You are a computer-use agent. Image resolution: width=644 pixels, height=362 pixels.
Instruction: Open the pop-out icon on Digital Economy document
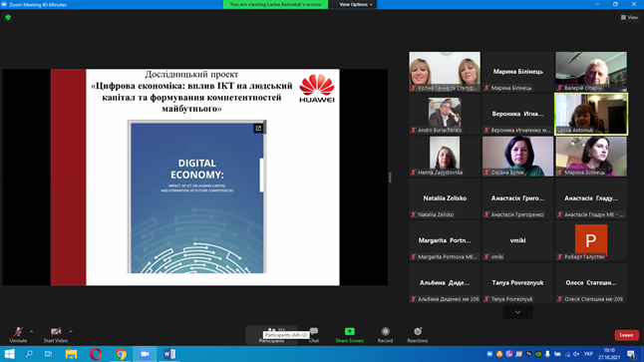pos(258,129)
